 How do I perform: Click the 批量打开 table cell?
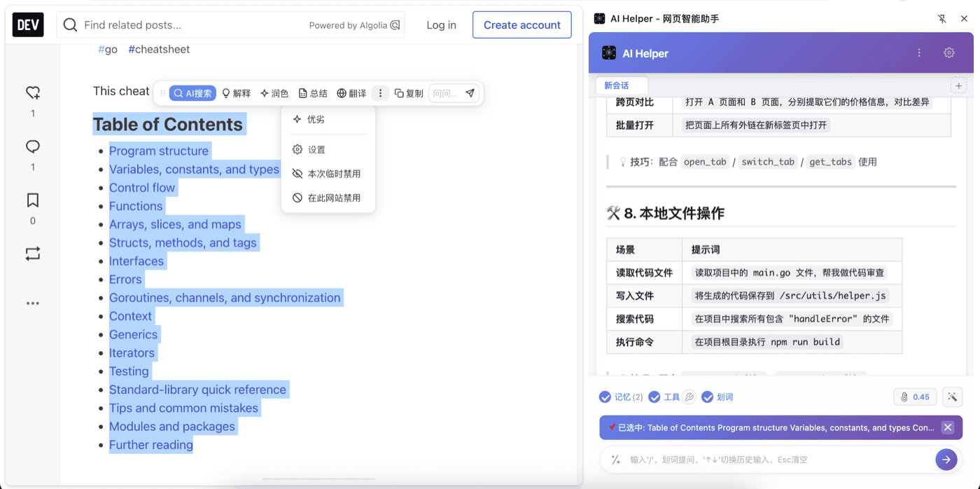(x=638, y=125)
